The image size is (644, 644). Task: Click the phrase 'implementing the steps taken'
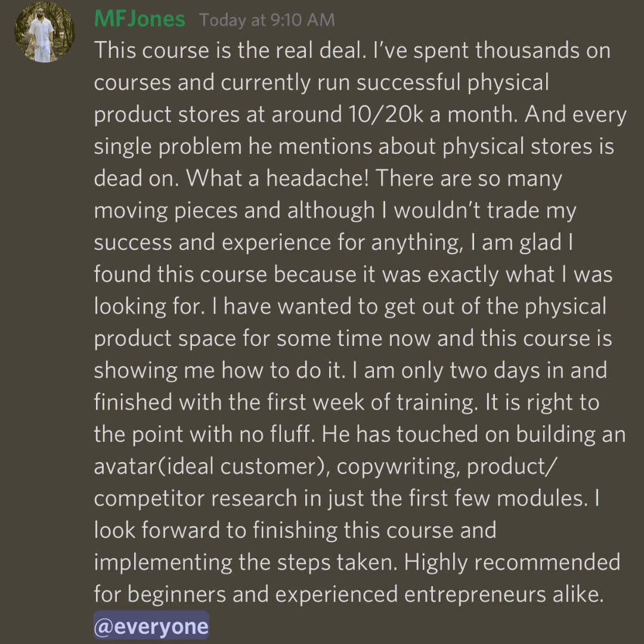(246, 562)
